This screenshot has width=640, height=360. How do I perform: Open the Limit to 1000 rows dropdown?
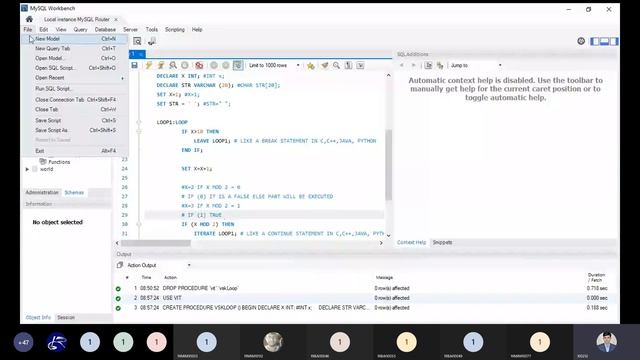click(274, 65)
